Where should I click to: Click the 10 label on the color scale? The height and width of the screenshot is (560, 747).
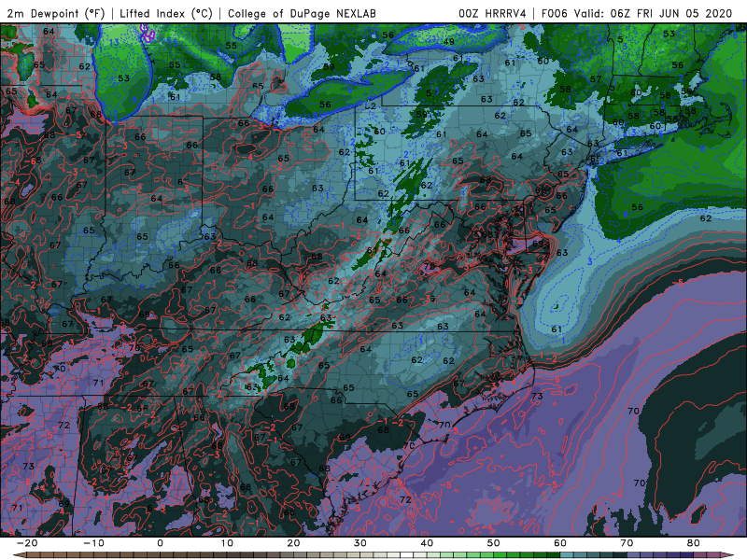point(227,543)
